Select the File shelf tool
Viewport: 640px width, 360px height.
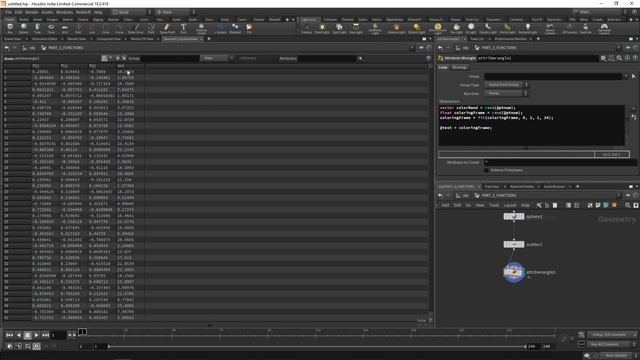(x=249, y=28)
